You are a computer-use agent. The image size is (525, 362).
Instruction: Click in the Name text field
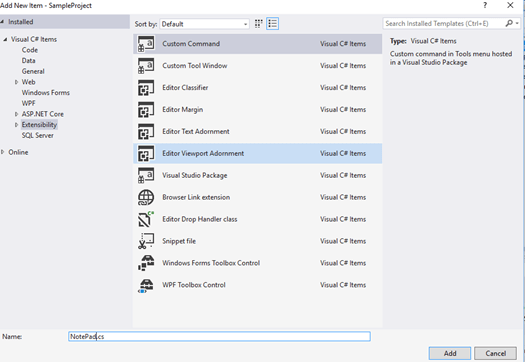(x=219, y=337)
